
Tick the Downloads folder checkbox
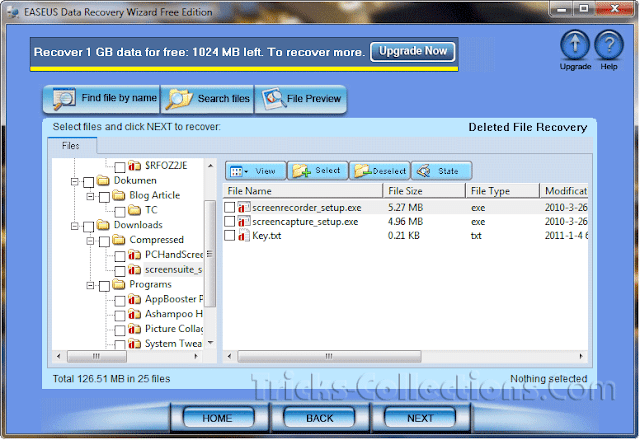click(x=89, y=227)
